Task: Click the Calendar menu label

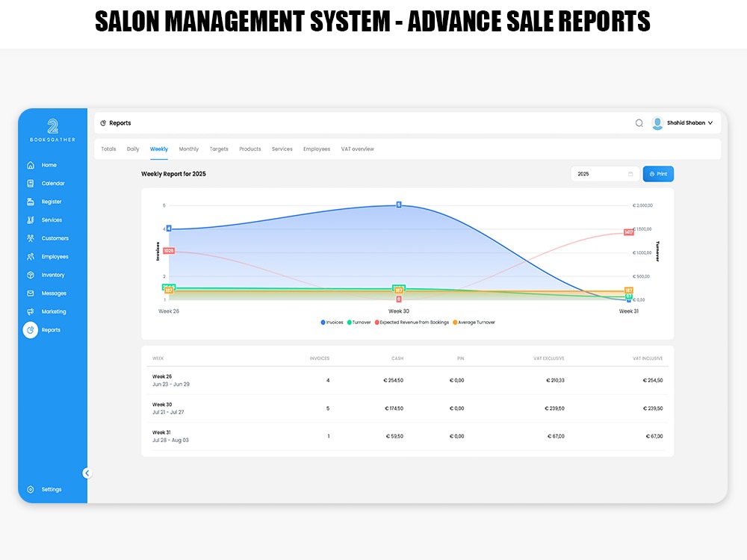Action: (x=53, y=184)
